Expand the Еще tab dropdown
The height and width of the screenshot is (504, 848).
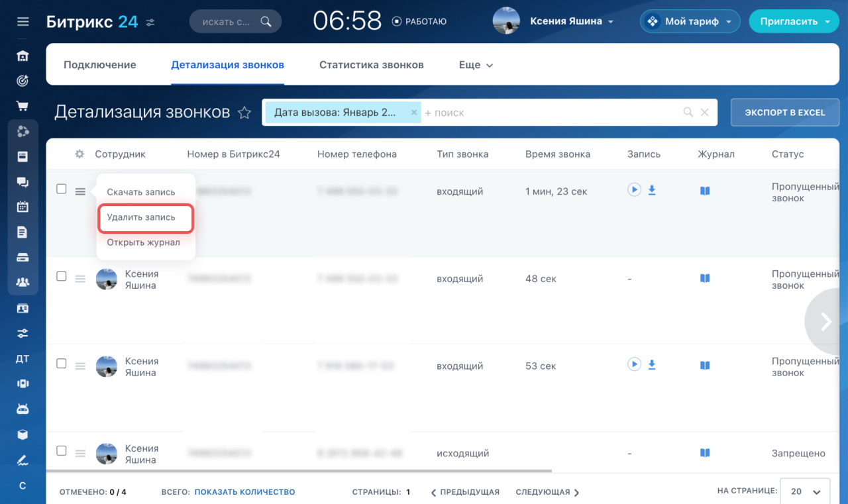[x=476, y=65]
